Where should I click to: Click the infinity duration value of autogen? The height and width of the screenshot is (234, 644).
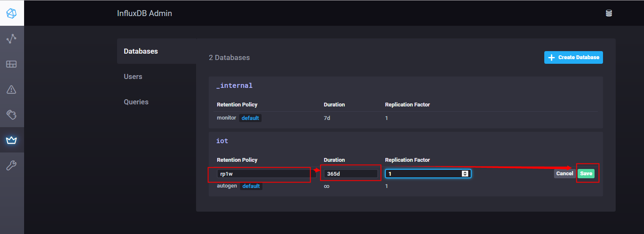point(327,186)
